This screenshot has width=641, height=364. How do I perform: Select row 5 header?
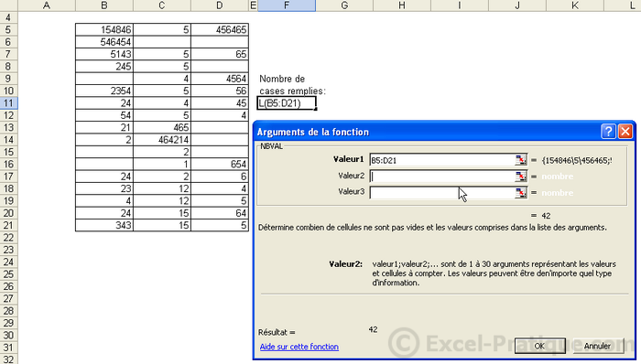click(8, 30)
